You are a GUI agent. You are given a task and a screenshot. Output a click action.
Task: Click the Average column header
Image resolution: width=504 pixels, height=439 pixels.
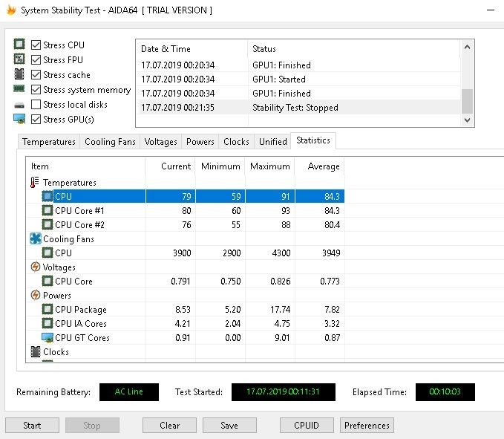click(319, 166)
